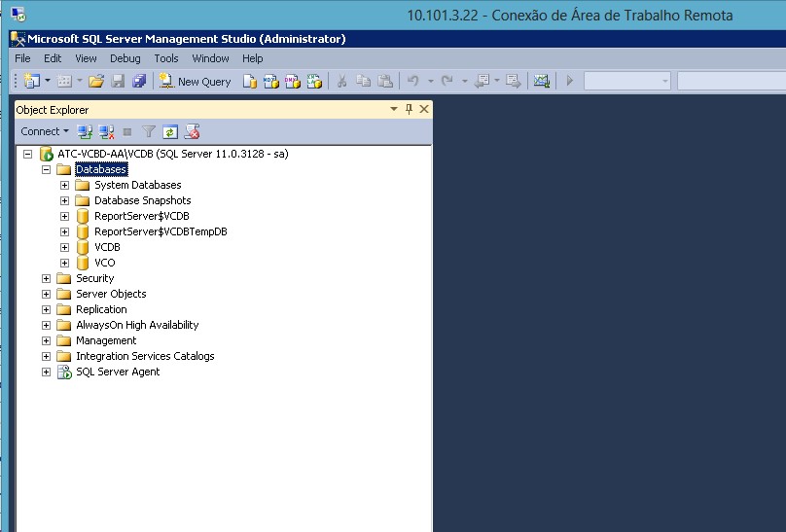Refresh the Object Explorer tree
Screen dimensions: 786x532
pyautogui.click(x=170, y=131)
